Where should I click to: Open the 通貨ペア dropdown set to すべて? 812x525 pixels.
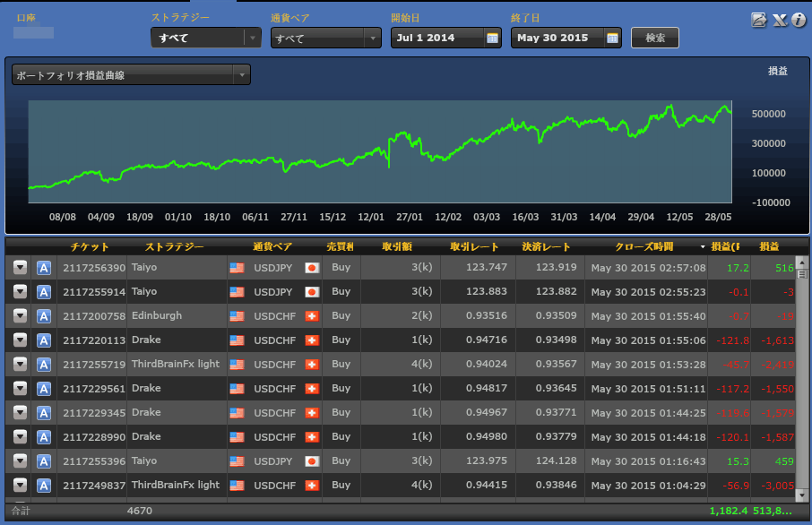326,38
